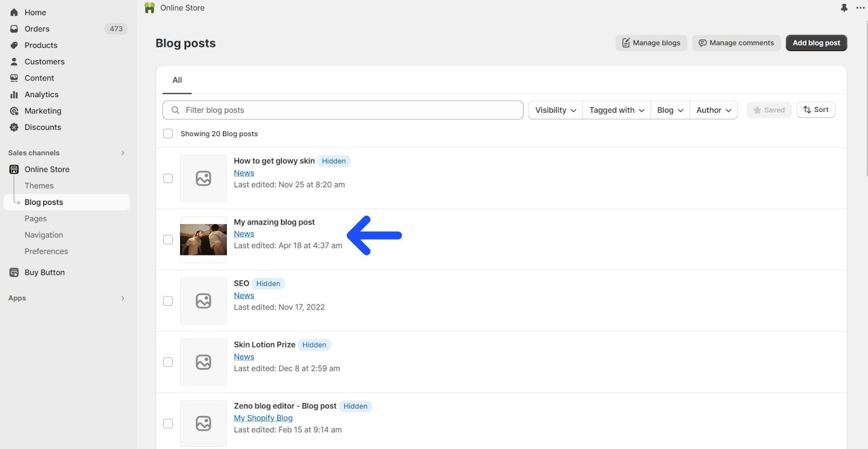Expand the Sales channels chevron
The width and height of the screenshot is (868, 449).
(123, 153)
